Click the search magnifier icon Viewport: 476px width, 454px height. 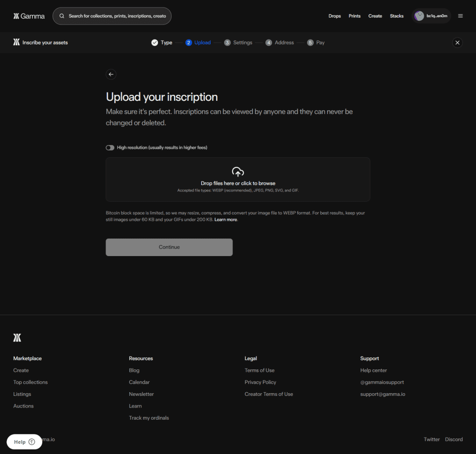point(62,16)
